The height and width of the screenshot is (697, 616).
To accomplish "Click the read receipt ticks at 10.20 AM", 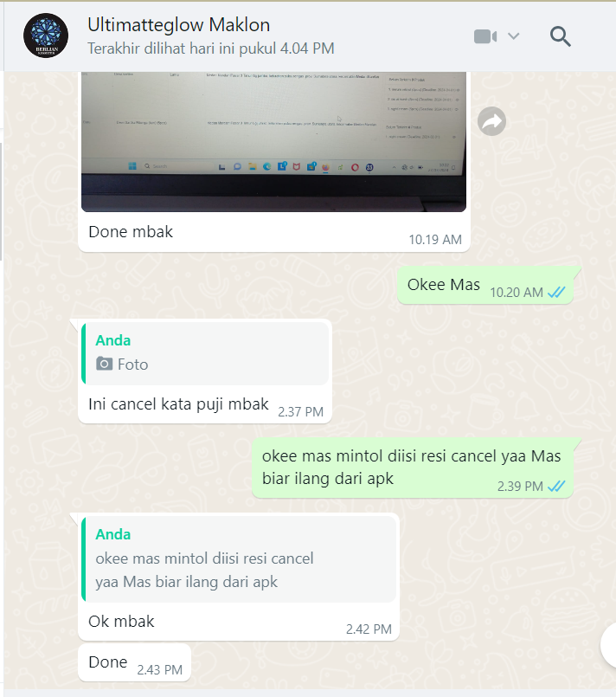I will [x=556, y=293].
